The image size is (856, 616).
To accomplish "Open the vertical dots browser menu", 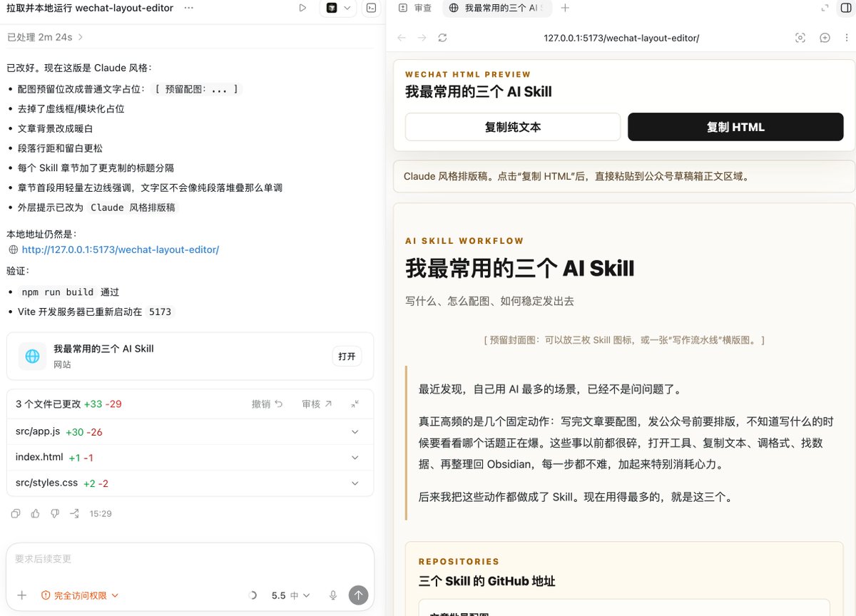I will [x=846, y=38].
